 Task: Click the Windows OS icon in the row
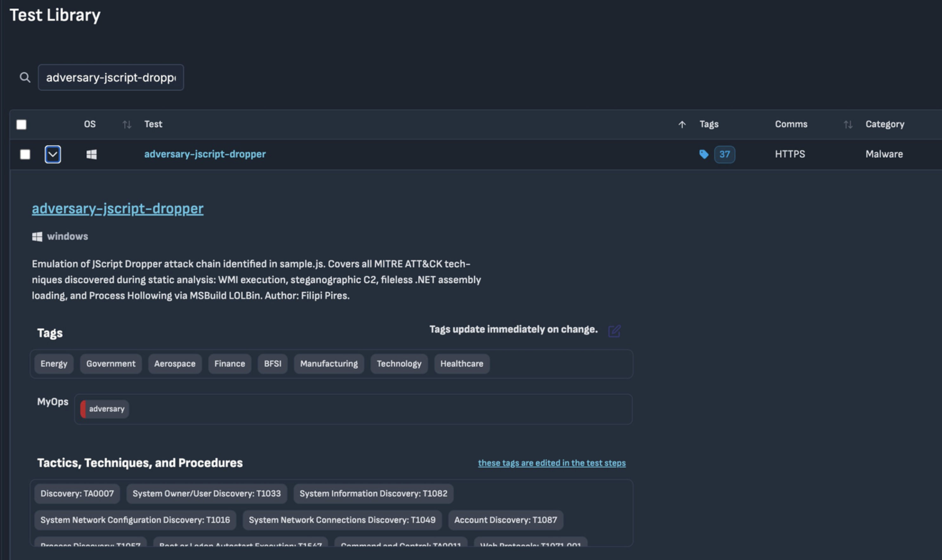91,154
